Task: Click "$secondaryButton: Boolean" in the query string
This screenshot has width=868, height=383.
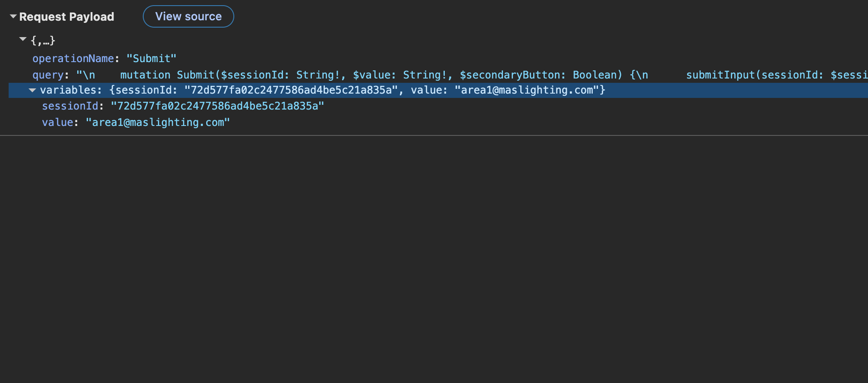Action: [x=541, y=75]
